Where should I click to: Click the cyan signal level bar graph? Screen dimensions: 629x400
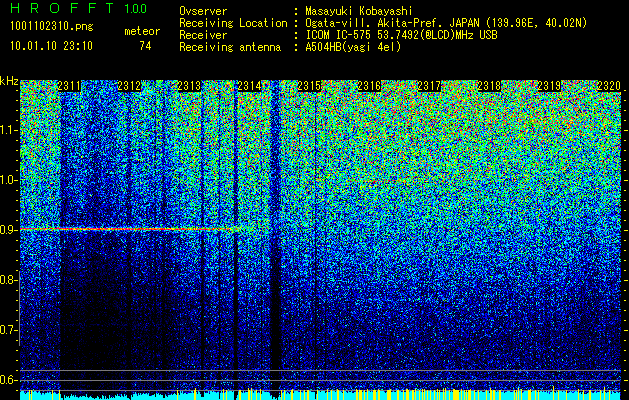[x=320, y=395]
